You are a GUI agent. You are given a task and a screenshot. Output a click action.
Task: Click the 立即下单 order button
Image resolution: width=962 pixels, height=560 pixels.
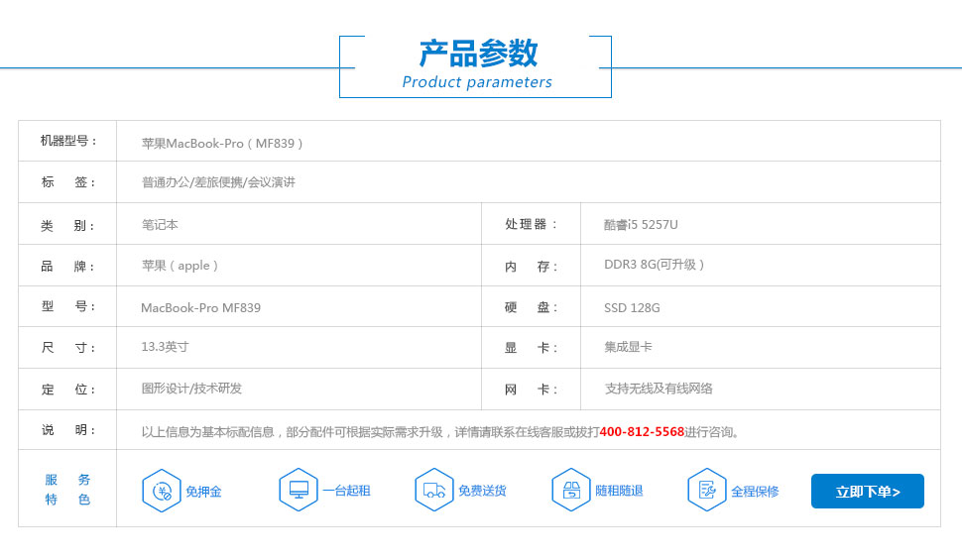[867, 491]
